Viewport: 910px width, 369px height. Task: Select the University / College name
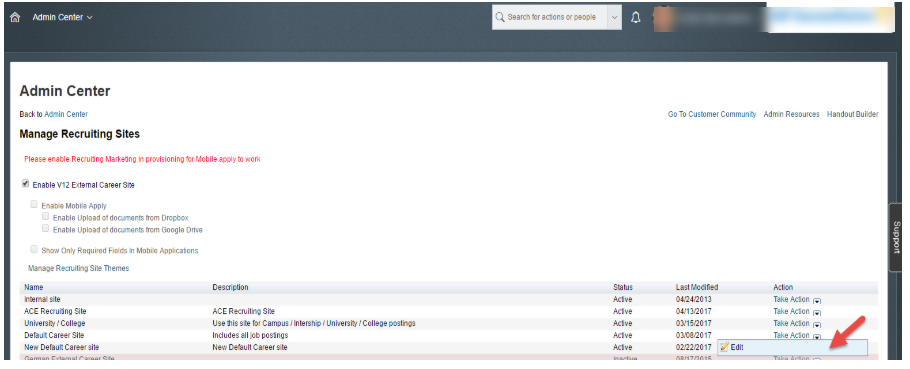point(55,323)
